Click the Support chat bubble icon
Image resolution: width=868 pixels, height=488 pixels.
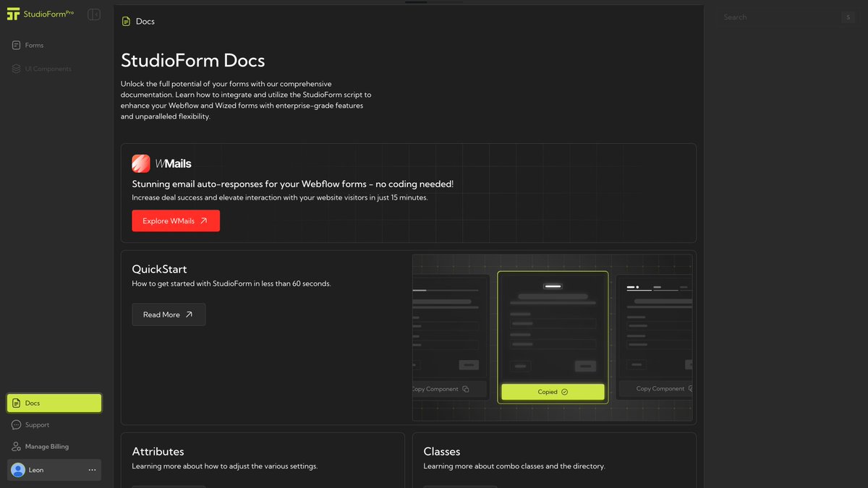[x=17, y=425]
